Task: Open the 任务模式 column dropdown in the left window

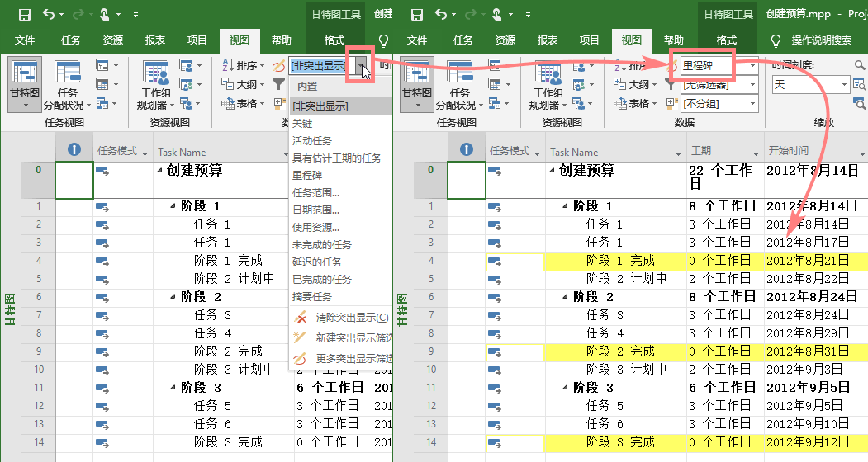Action: pyautogui.click(x=145, y=153)
